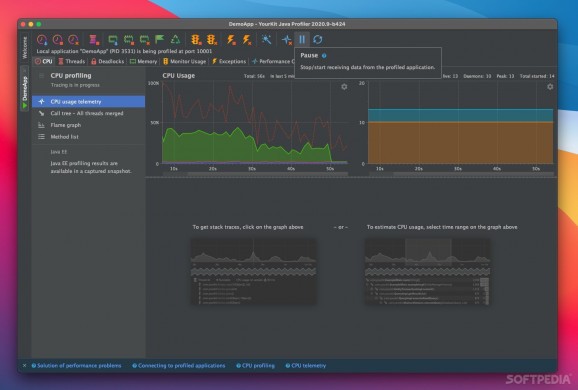Image resolution: width=578 pixels, height=390 pixels.
Task: Open Call tree – All threads merged
Action: pyautogui.click(x=88, y=113)
